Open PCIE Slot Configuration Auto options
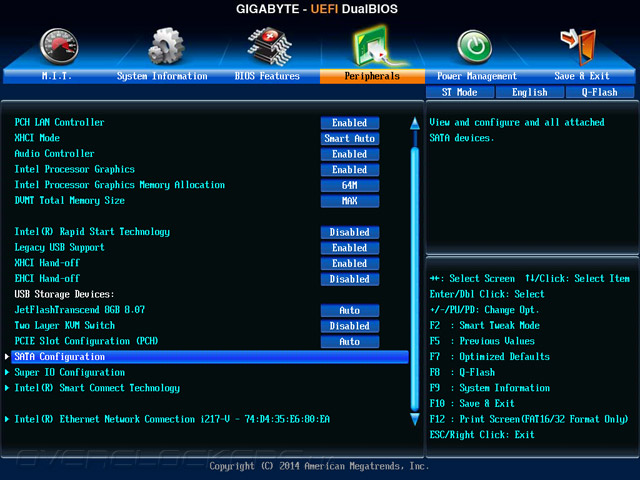640x480 pixels. click(350, 342)
